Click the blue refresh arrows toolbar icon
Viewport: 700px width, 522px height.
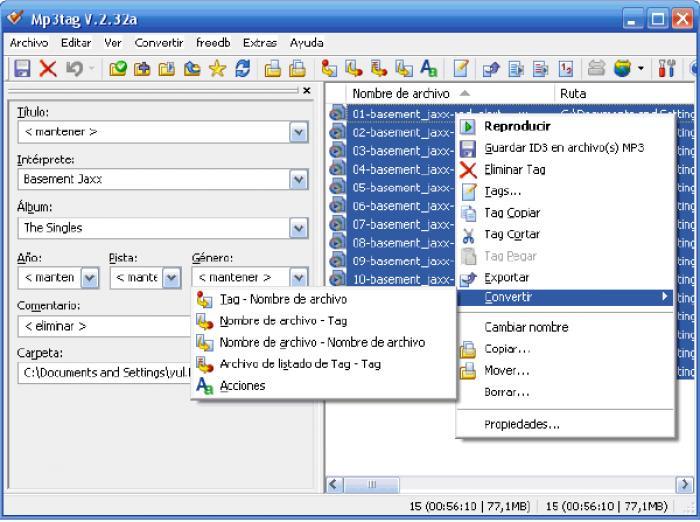[242, 69]
